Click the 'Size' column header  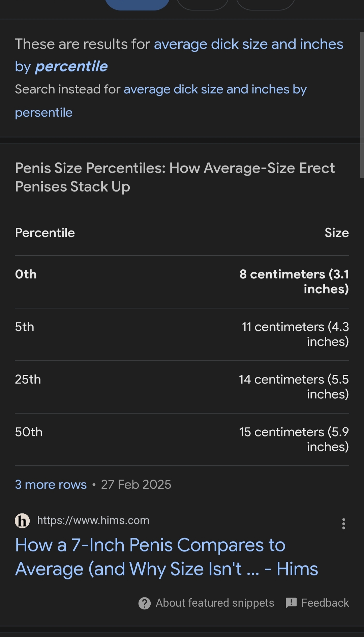click(336, 233)
